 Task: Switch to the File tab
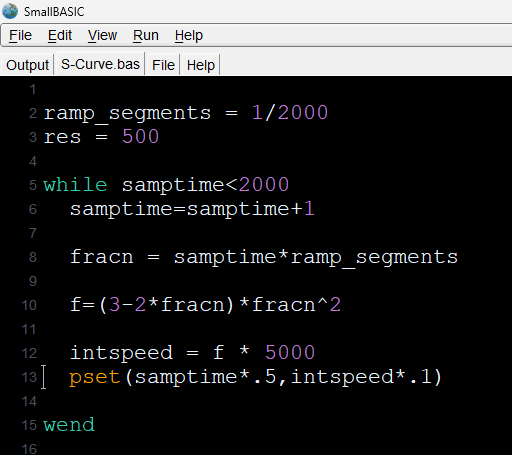(x=163, y=65)
